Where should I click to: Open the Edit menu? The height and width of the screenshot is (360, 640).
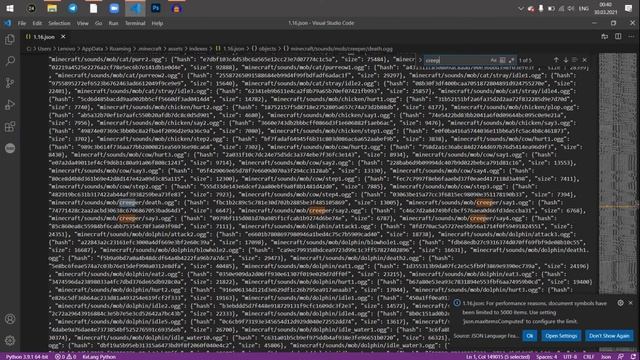tap(37, 23)
